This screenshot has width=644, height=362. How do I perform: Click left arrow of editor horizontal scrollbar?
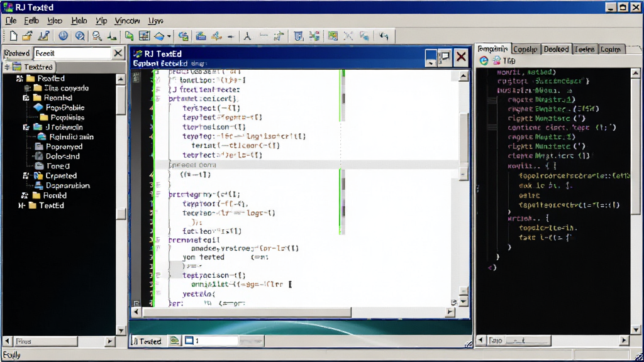[136, 312]
